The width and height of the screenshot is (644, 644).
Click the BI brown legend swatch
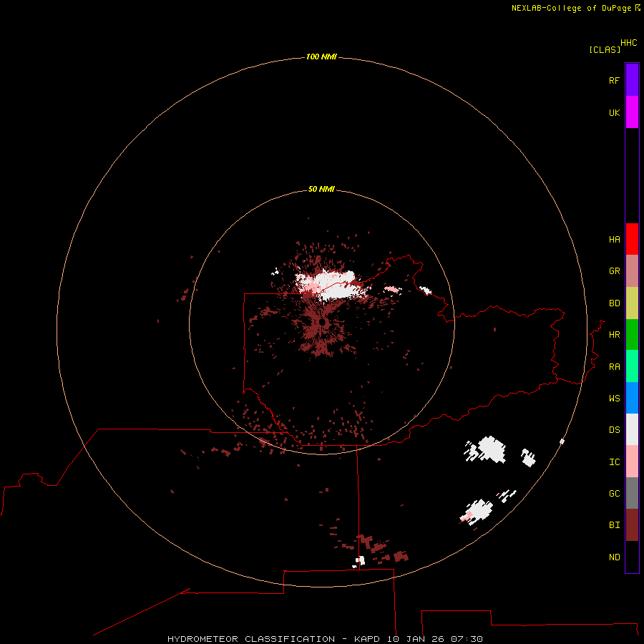(632, 525)
